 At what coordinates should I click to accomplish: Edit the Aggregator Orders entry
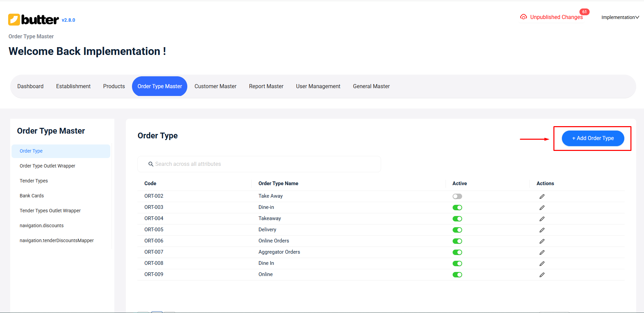point(542,253)
